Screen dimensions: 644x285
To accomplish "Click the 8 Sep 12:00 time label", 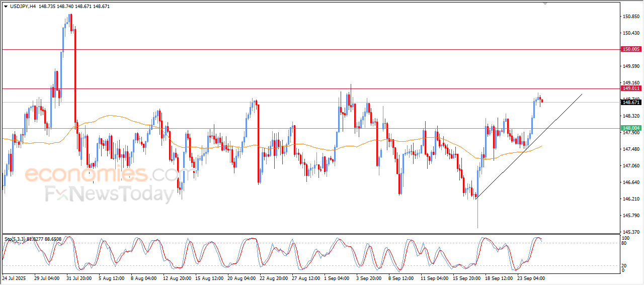I will [401, 278].
